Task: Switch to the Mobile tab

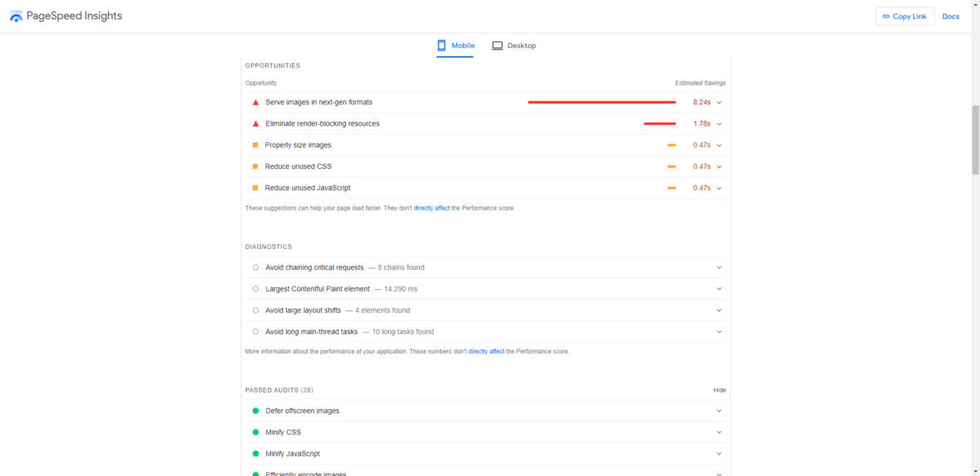Action: click(x=456, y=46)
